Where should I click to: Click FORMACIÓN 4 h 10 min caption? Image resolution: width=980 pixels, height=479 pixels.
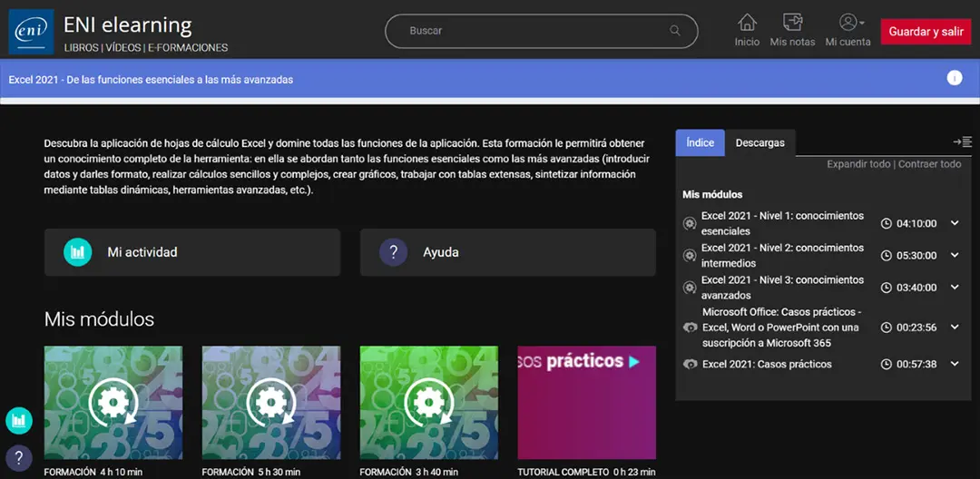click(x=93, y=472)
